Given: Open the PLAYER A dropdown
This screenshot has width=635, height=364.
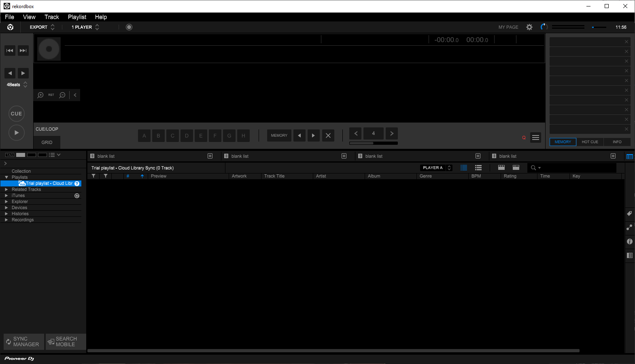Looking at the screenshot, I should (x=436, y=168).
